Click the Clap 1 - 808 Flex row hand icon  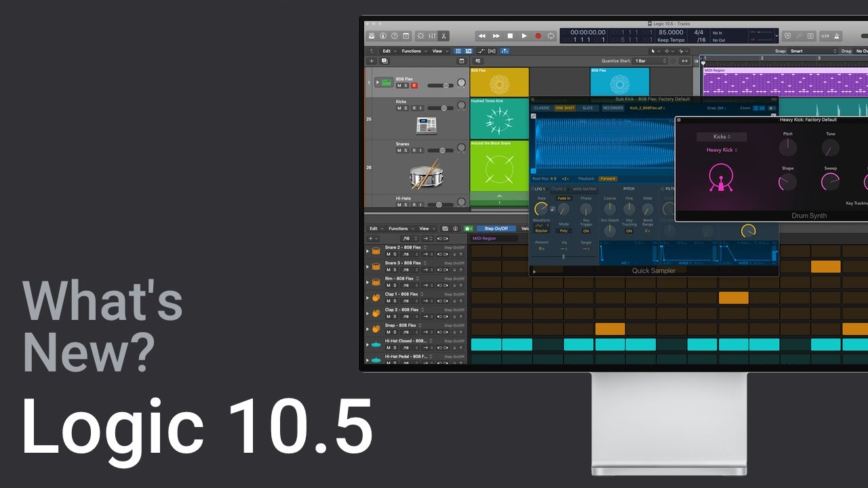pos(376,298)
